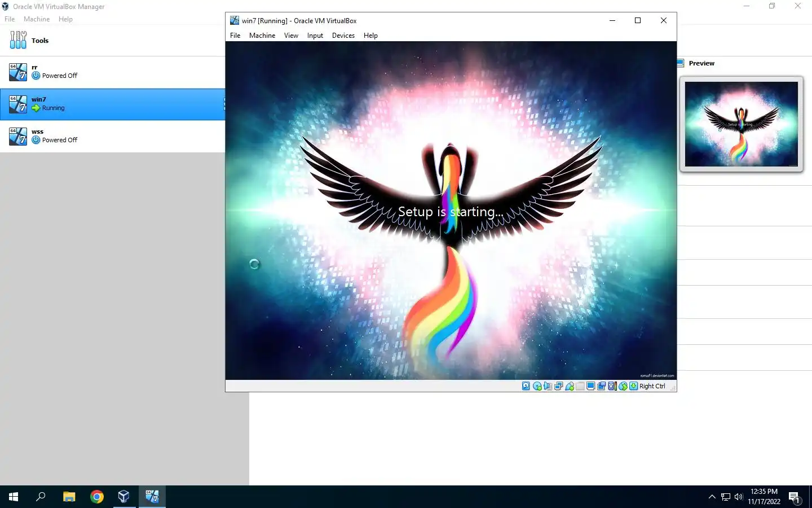This screenshot has height=508, width=812.
Task: Click the green Running status arrow for win7
Action: (36, 108)
